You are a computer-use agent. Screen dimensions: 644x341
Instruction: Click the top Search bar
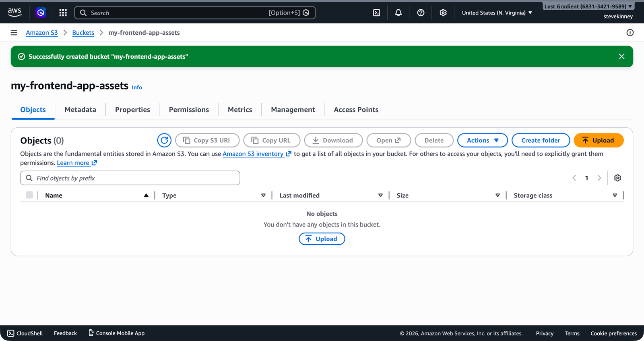pos(195,12)
